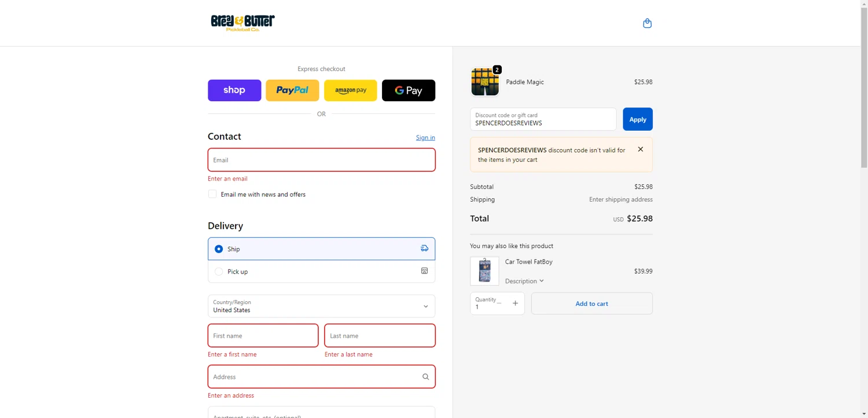The height and width of the screenshot is (418, 868).
Task: Apply the discount code
Action: 638,119
